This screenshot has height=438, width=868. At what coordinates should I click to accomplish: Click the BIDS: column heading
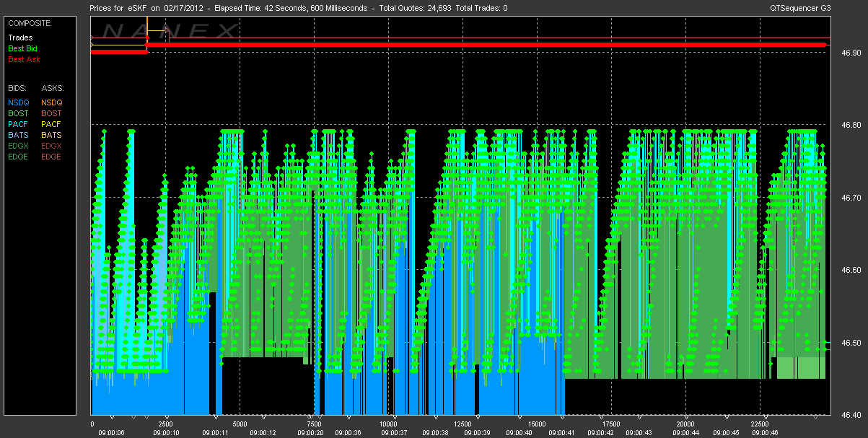pos(17,88)
